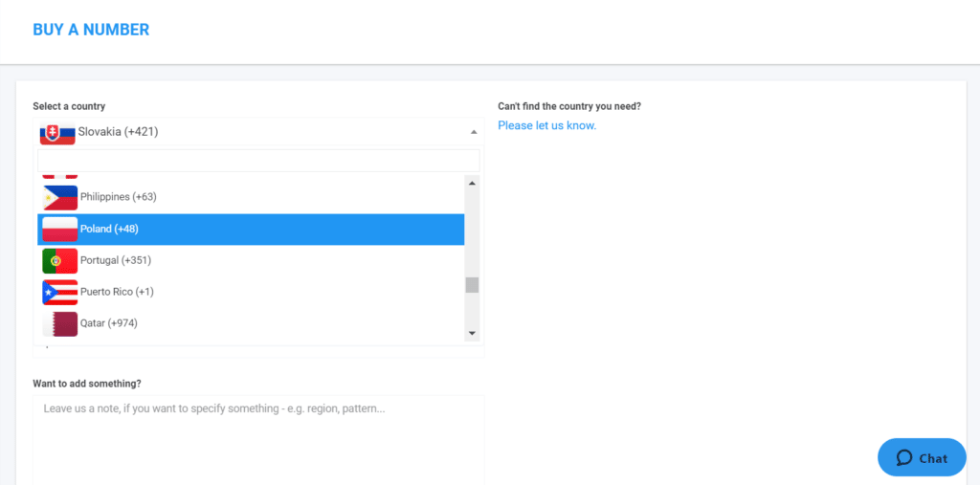980x485 pixels.
Task: Click the Puerto Rico flag icon
Action: [x=60, y=293]
